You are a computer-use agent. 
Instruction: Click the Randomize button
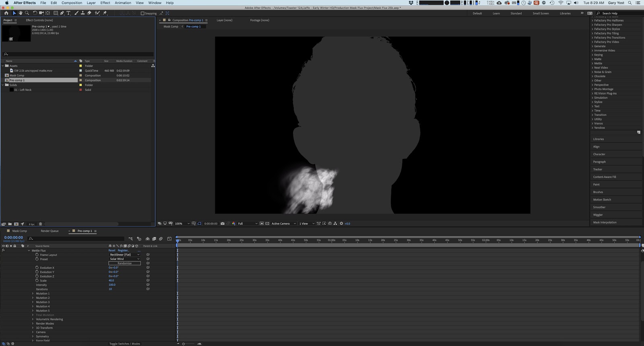[124, 264]
